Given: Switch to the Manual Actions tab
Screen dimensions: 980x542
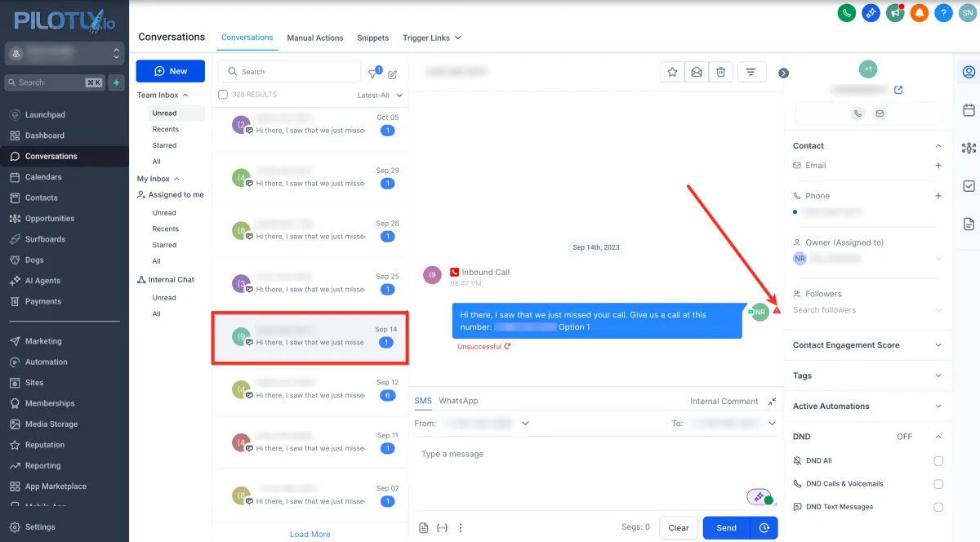Looking at the screenshot, I should click(x=314, y=38).
